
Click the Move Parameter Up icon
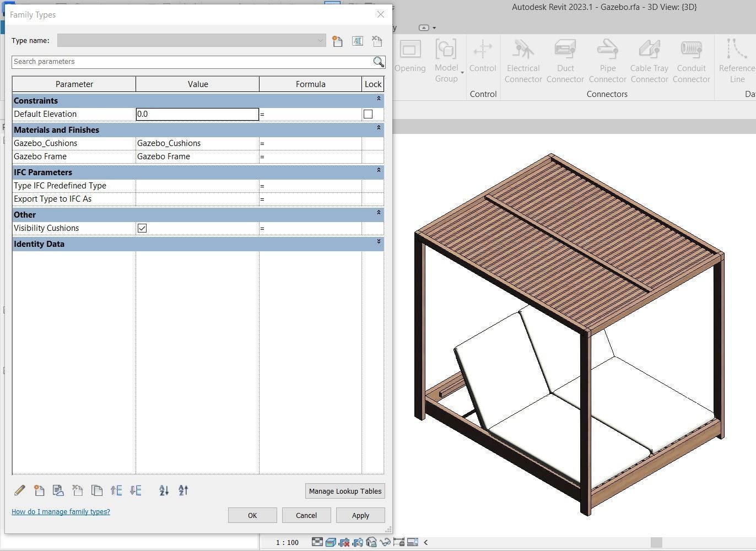[x=116, y=490]
